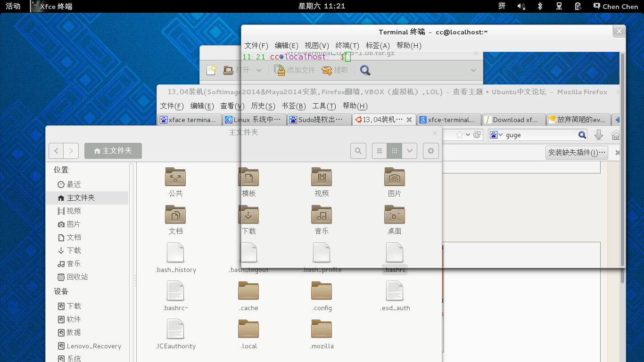Open the 图片 folder icon in file grid
The height and width of the screenshot is (362, 644).
coord(395,177)
